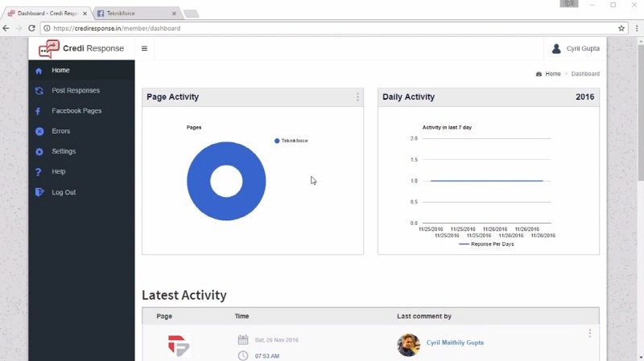Toggle the hamburger sidebar menu

pyautogui.click(x=144, y=48)
